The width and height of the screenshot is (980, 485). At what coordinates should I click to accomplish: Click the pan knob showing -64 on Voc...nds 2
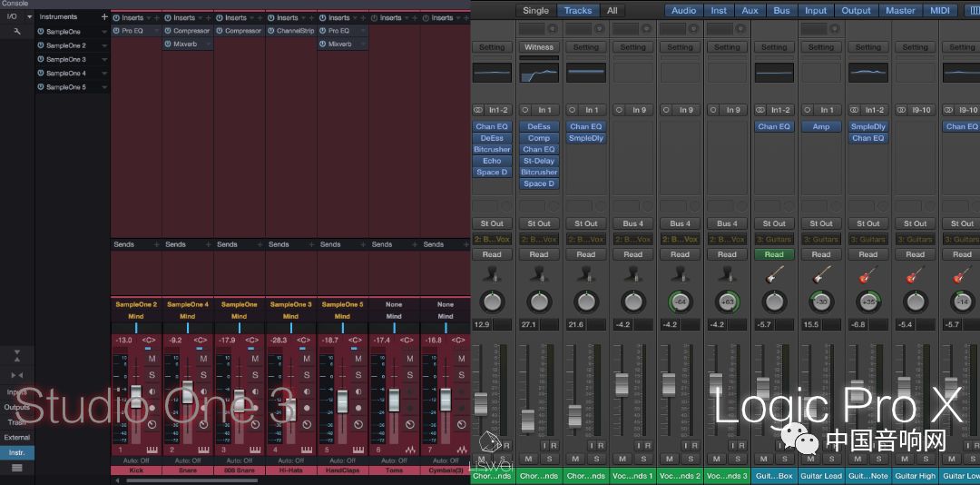(x=680, y=302)
